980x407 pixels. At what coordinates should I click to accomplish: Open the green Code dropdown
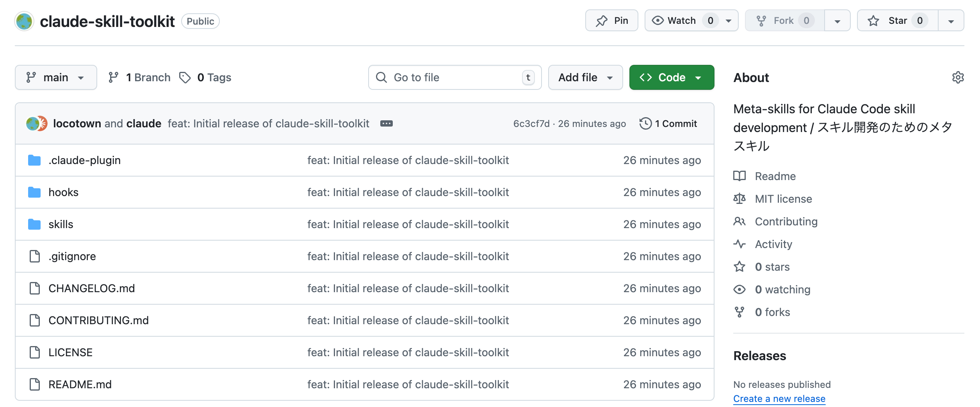point(671,77)
